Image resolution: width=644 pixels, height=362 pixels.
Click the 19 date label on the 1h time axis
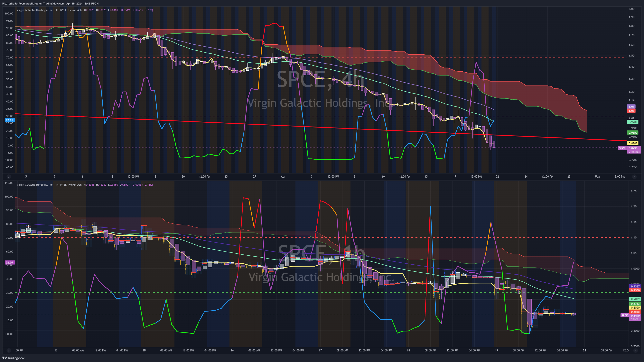tap(496, 350)
